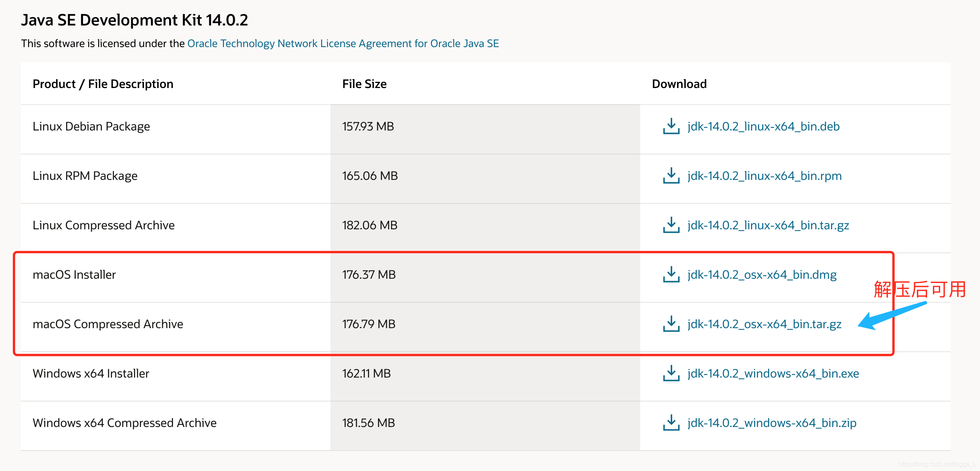This screenshot has width=980, height=471.
Task: Click download icon for windows-x64_bin.zip
Action: pyautogui.click(x=671, y=423)
